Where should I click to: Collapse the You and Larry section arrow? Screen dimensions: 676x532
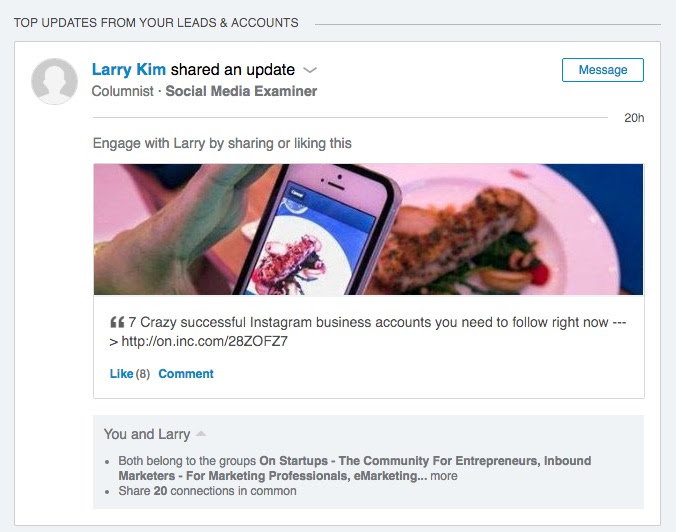(x=201, y=433)
